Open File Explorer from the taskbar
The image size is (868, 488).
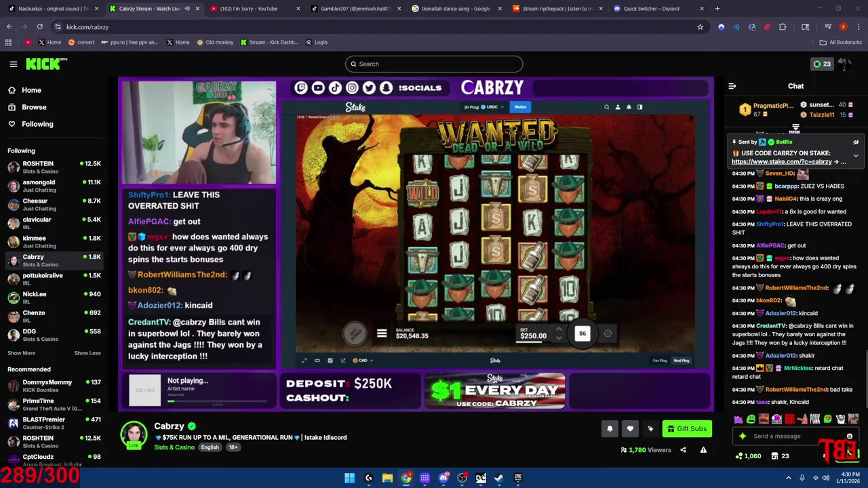coord(387,478)
